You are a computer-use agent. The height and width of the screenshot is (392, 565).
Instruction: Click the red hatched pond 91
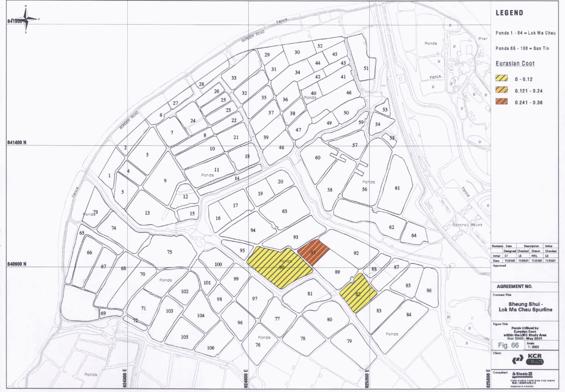coord(314,253)
